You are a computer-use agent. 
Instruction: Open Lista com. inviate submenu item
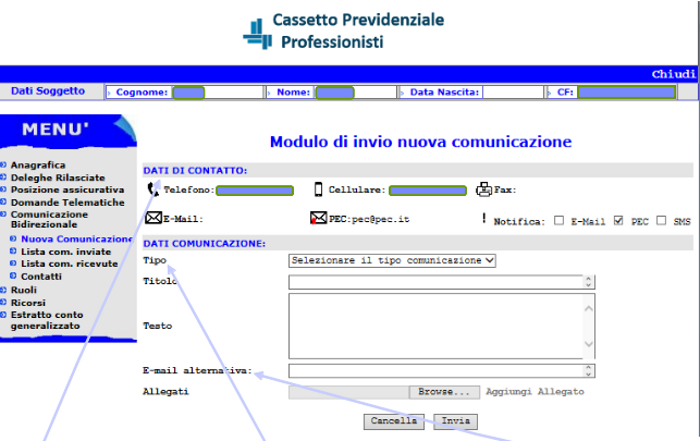[66, 251]
